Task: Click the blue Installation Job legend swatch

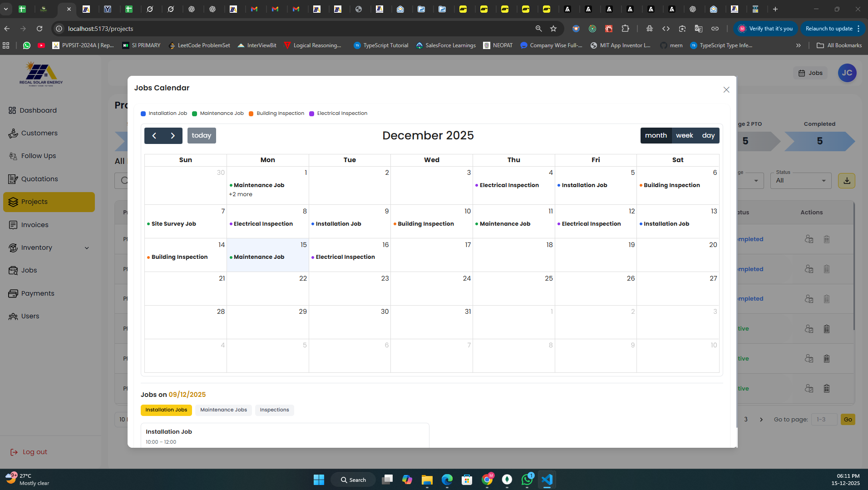Action: [x=143, y=114]
